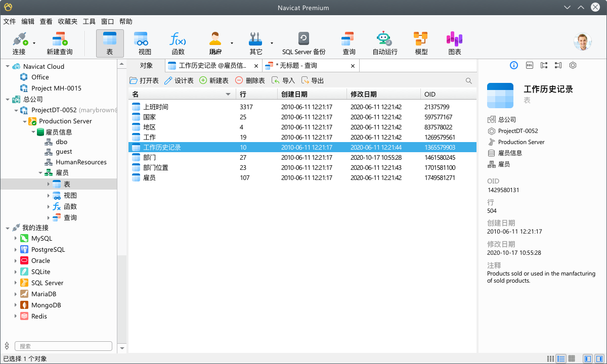Screen dimensions: 607x364
Task: Sort by the 名 column header
Action: 182,95
